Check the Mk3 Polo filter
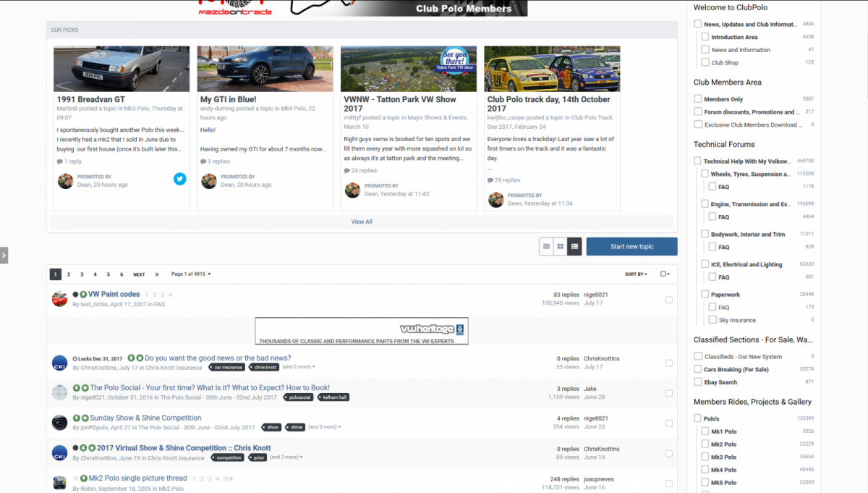Screen dimensions: 868x493 pyautogui.click(x=705, y=457)
